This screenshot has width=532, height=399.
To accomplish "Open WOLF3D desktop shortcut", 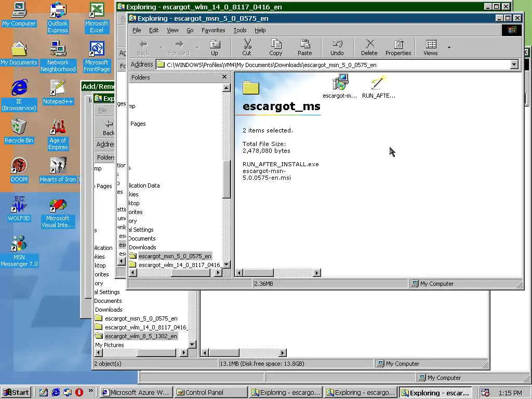I will pos(19,209).
